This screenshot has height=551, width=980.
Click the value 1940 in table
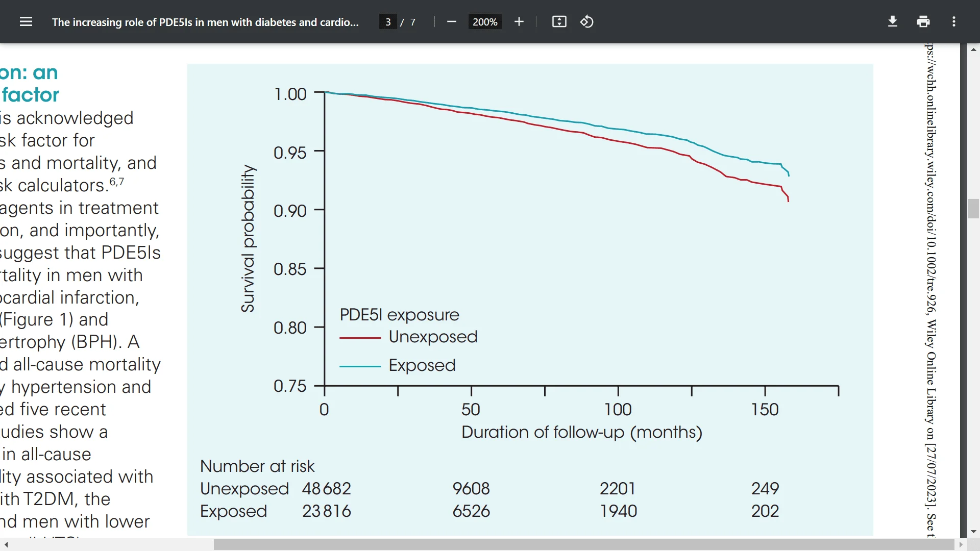[618, 511]
